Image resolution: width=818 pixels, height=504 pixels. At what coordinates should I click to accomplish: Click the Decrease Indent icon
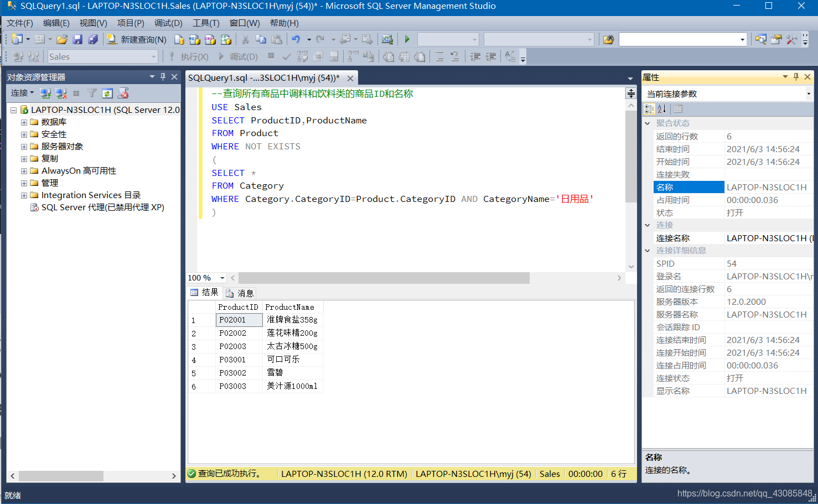(475, 56)
